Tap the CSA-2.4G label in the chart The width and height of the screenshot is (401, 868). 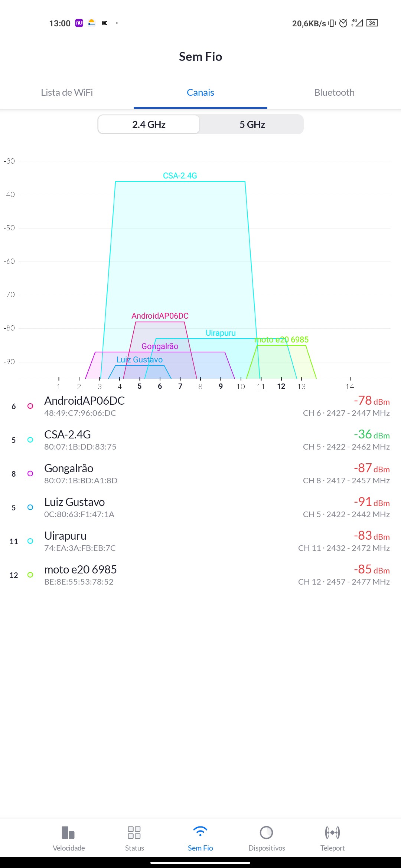(x=180, y=175)
